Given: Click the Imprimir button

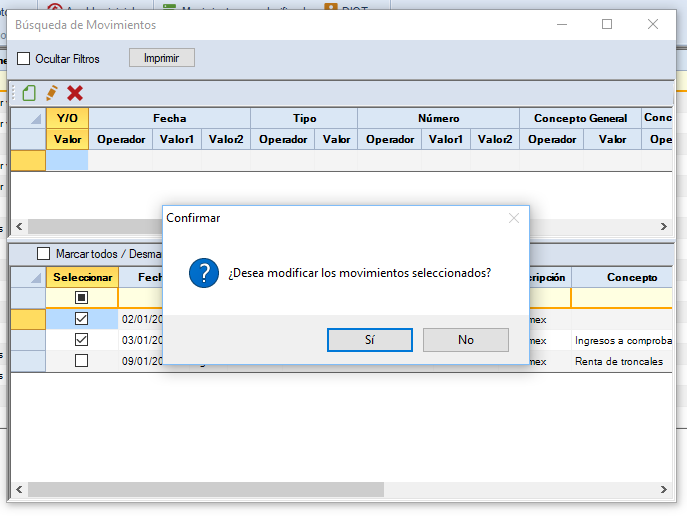Looking at the screenshot, I should [x=162, y=58].
